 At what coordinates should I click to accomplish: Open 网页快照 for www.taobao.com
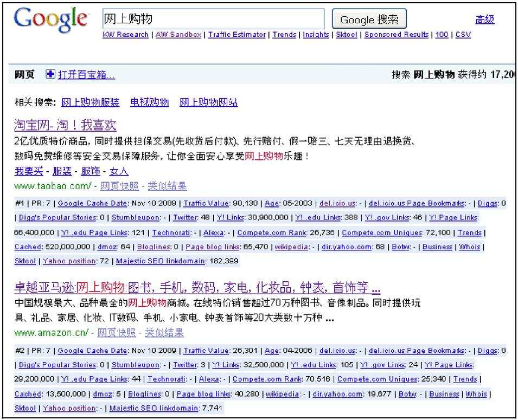click(x=119, y=186)
